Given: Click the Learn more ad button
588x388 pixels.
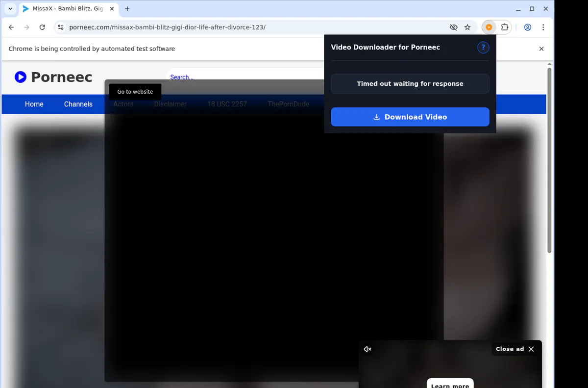Looking at the screenshot, I should click(x=450, y=384).
